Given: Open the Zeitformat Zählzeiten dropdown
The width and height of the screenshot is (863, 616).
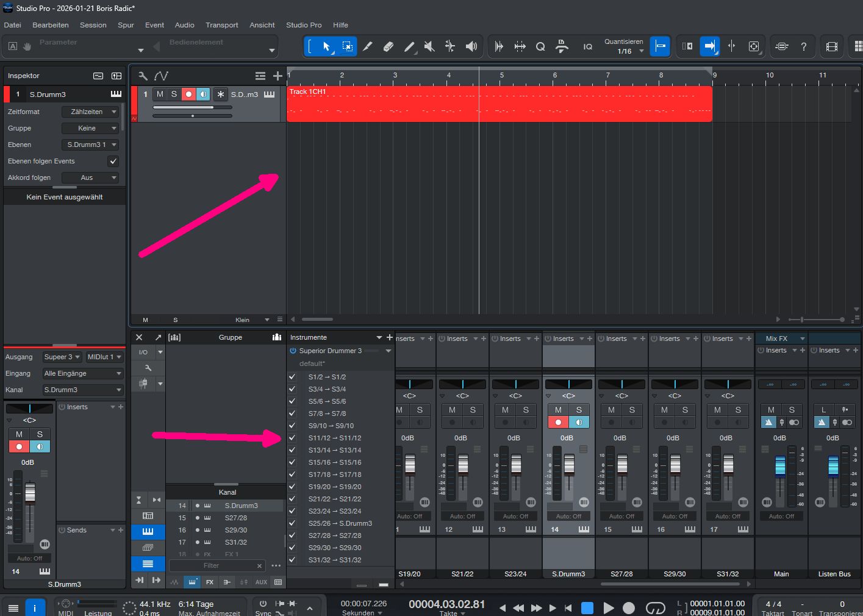Looking at the screenshot, I should point(90,112).
